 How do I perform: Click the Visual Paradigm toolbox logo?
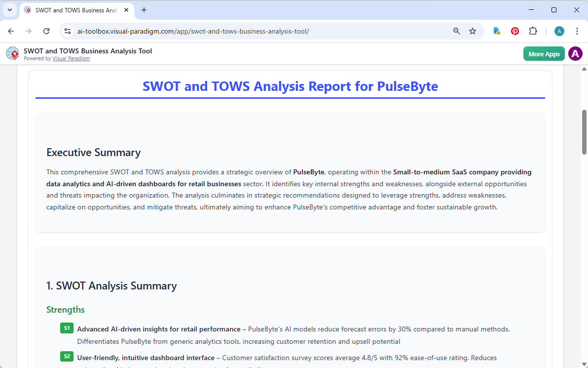pos(12,53)
